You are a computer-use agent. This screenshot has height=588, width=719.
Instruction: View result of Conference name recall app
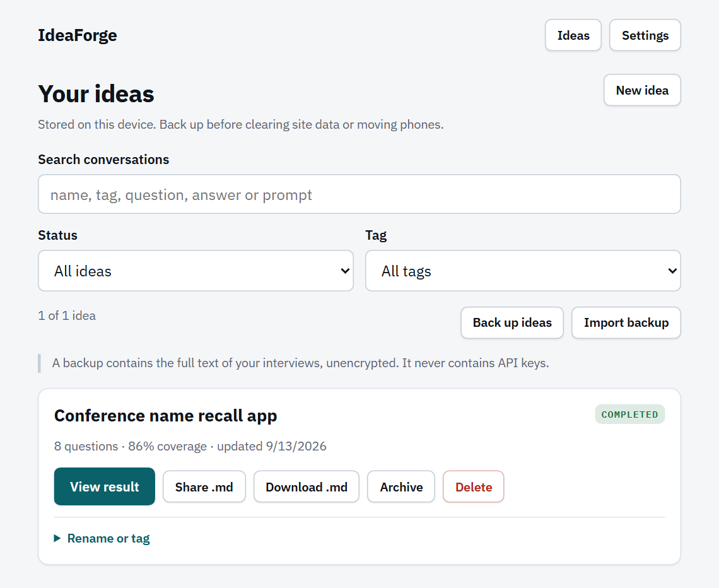point(105,486)
